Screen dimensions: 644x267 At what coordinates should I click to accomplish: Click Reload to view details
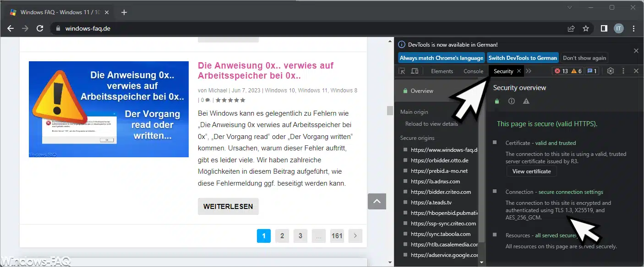(x=431, y=124)
